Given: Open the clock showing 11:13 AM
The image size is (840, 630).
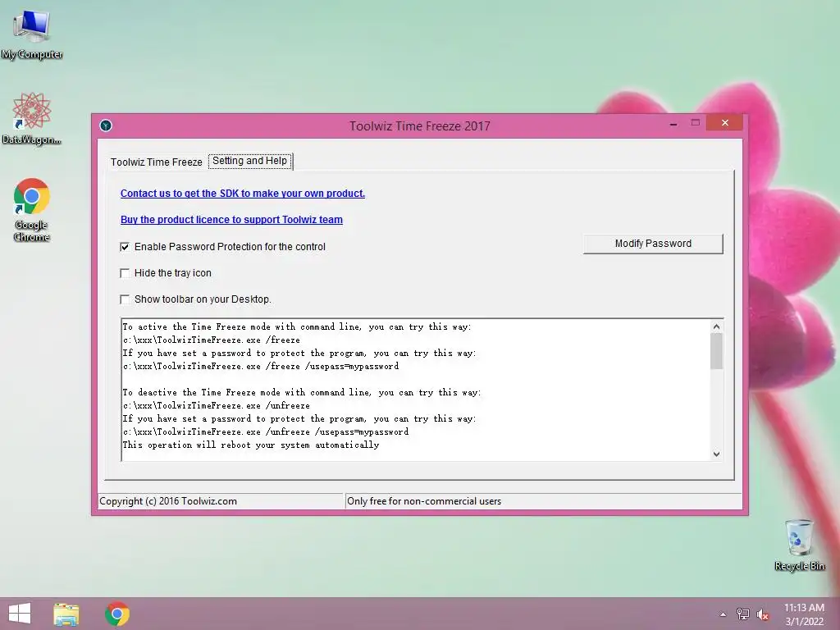Looking at the screenshot, I should coord(804,614).
